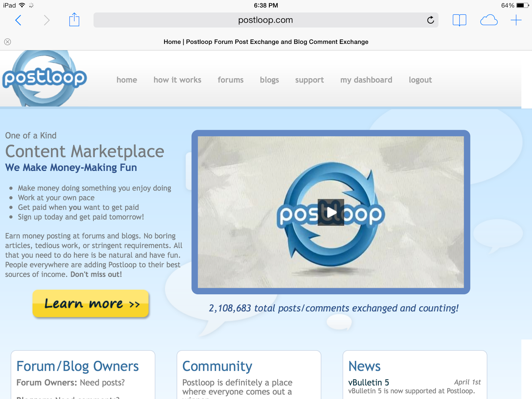Viewport: 532px width, 399px height.
Task: Open the Forum/Blog Owners heading
Action: pos(77,366)
